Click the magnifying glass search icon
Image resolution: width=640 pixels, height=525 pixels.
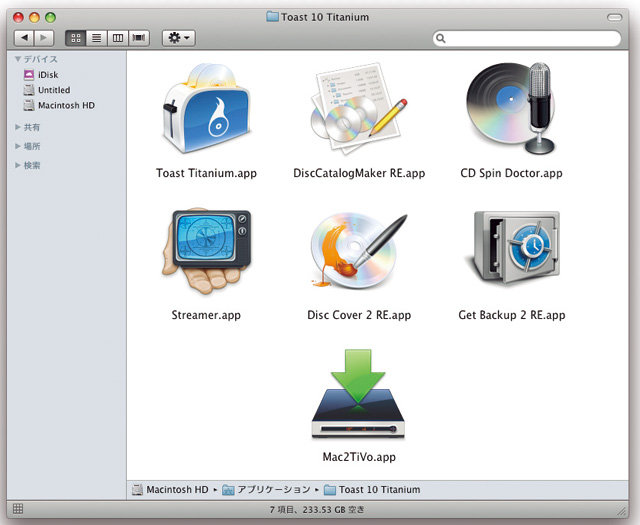coord(440,38)
